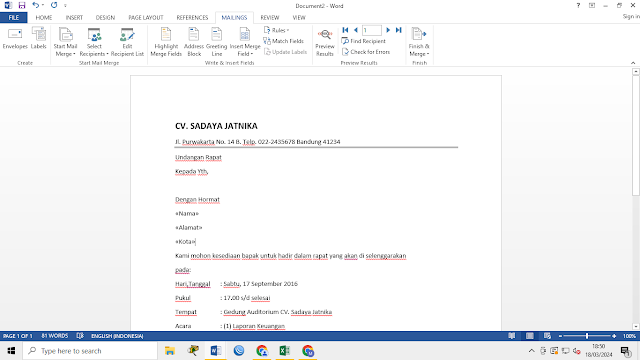Switch to Read Mode view
This screenshot has height=360, width=640.
pos(512,336)
